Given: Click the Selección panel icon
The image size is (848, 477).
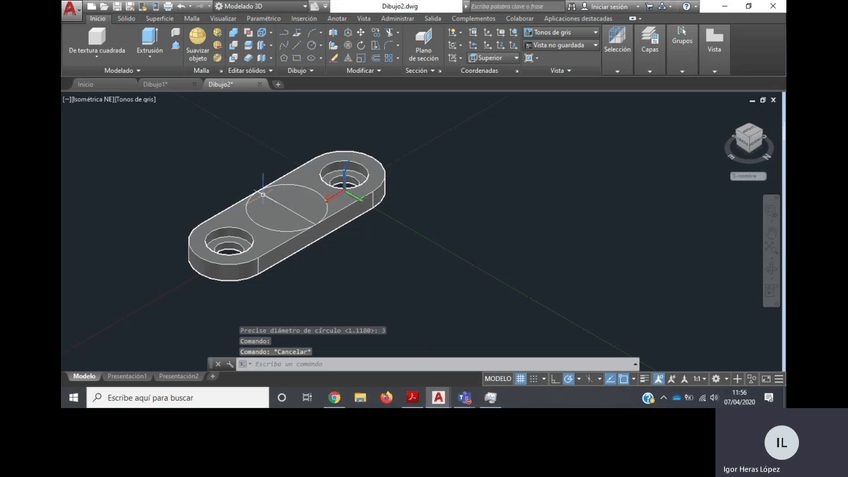Looking at the screenshot, I should (617, 38).
